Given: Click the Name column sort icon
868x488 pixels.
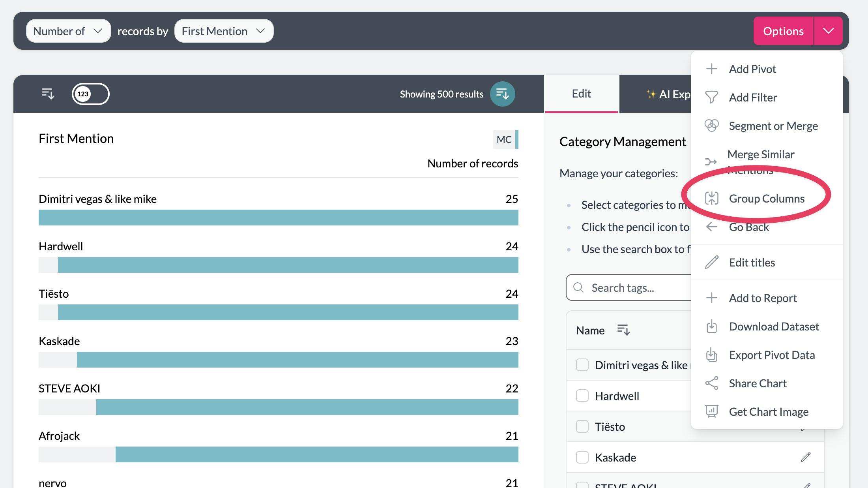Looking at the screenshot, I should [x=623, y=330].
